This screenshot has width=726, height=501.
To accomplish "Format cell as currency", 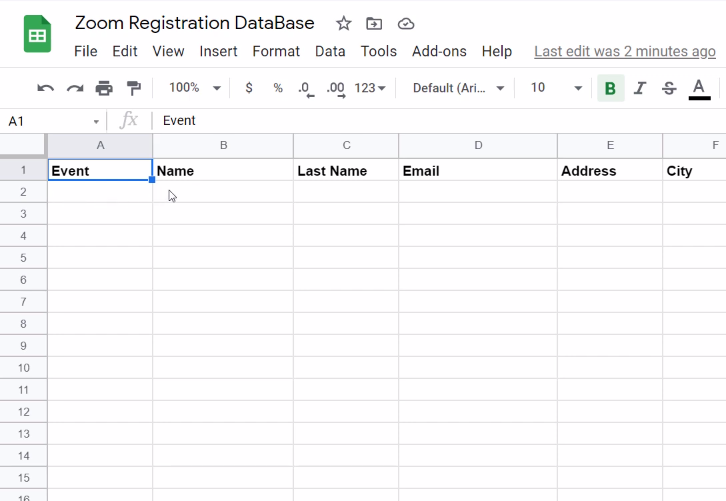I will point(249,88).
